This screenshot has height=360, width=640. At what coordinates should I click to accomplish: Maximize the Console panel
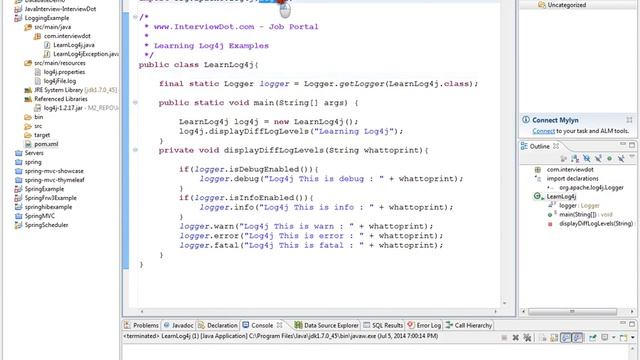[632, 324]
